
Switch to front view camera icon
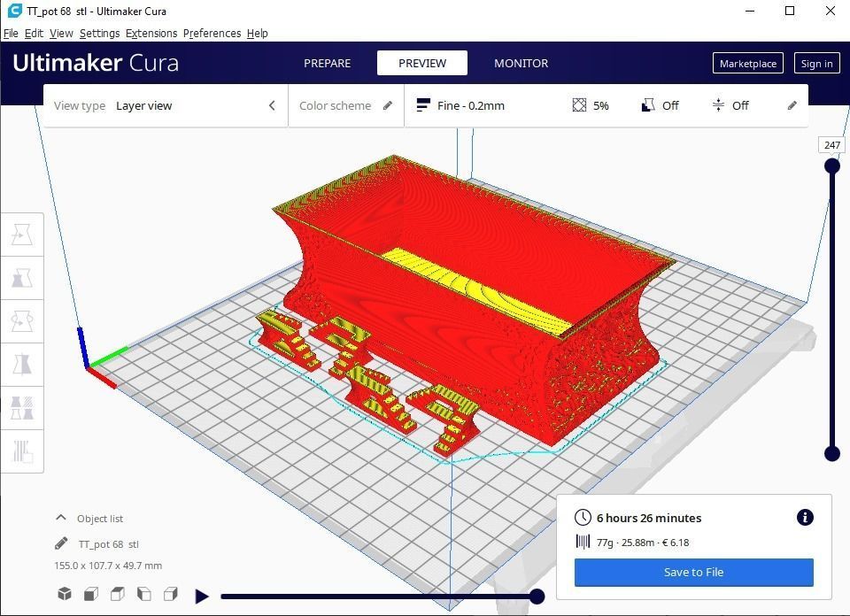pyautogui.click(x=91, y=594)
